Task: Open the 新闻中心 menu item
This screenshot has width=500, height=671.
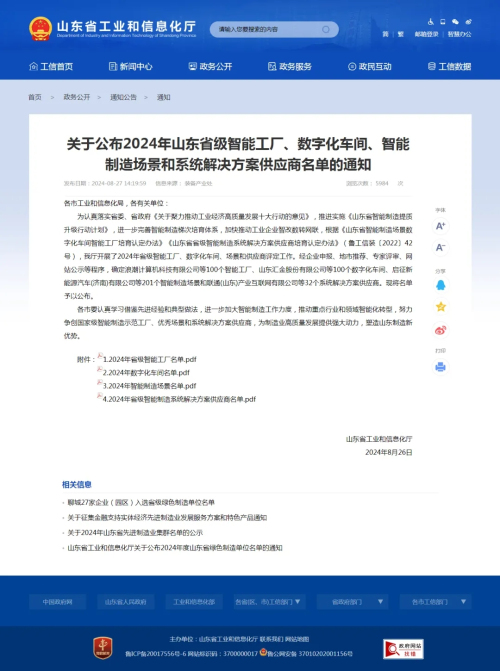Action: point(131,66)
